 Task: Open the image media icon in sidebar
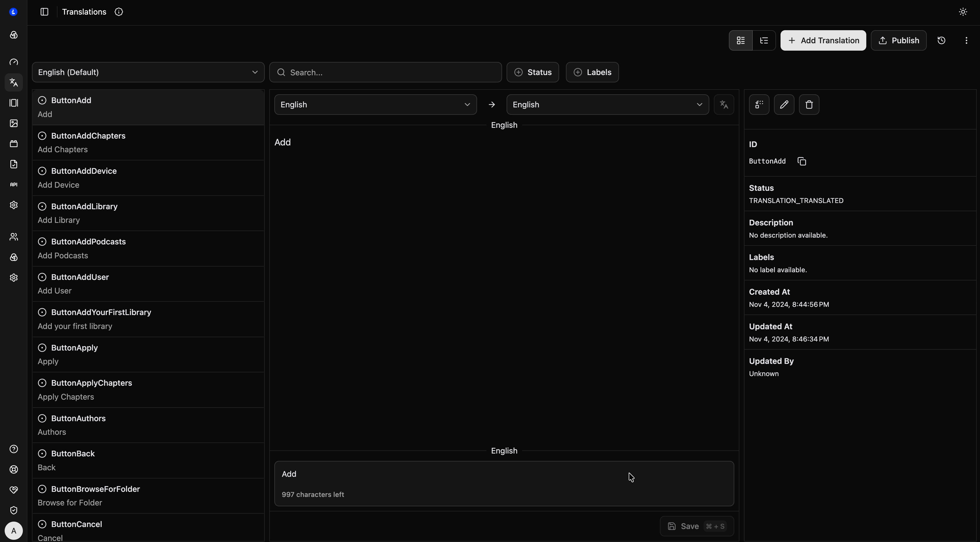coord(14,123)
